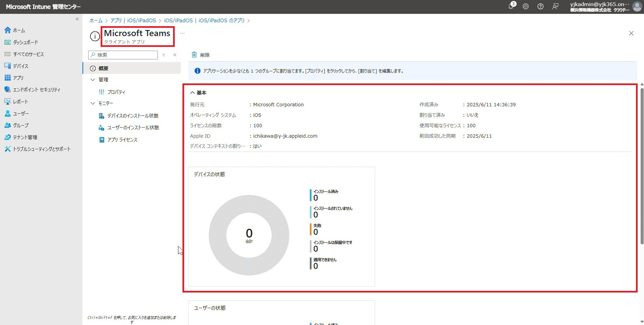Open the ellipsis more options menu
Screen dimensions: 644x325
(x=182, y=33)
